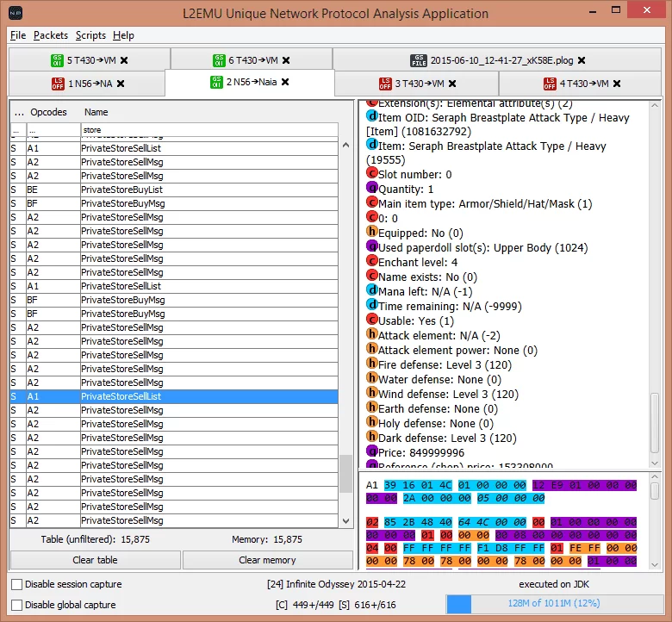Click the green GS ON icon on the "6 T430→VM" tab
The height and width of the screenshot is (622, 672).
point(218,60)
